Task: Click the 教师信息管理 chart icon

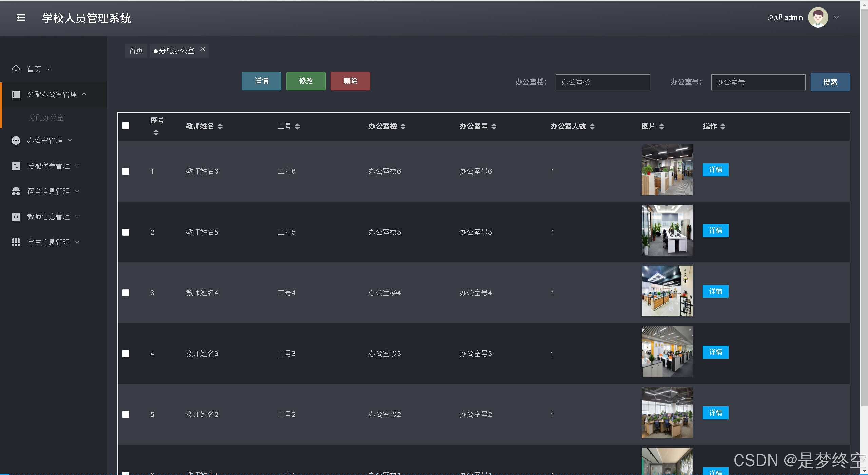Action: coord(16,217)
